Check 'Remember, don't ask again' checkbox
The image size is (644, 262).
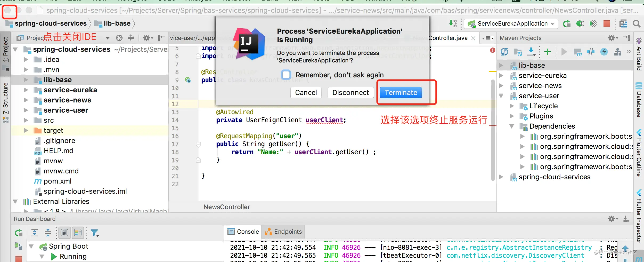[286, 75]
